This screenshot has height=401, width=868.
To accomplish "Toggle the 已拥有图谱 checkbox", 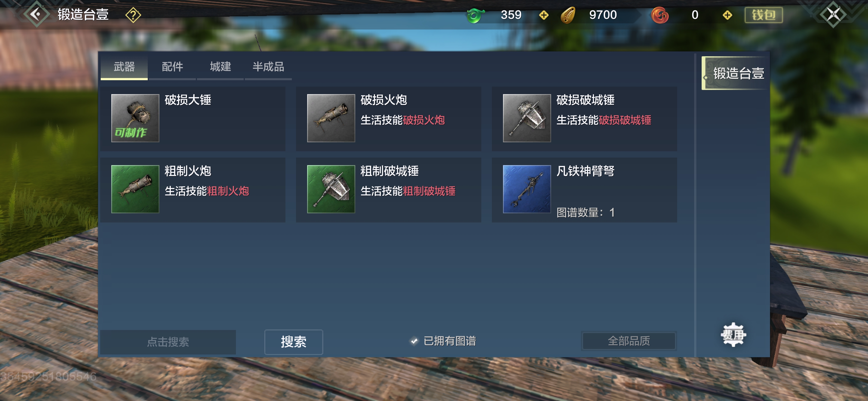I will click(x=414, y=341).
